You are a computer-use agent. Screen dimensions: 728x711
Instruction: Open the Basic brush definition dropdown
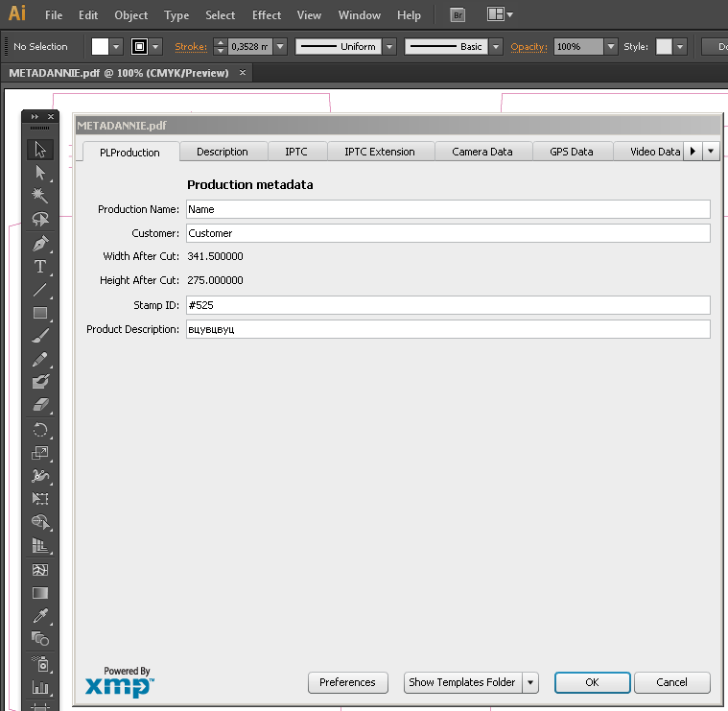[x=496, y=46]
